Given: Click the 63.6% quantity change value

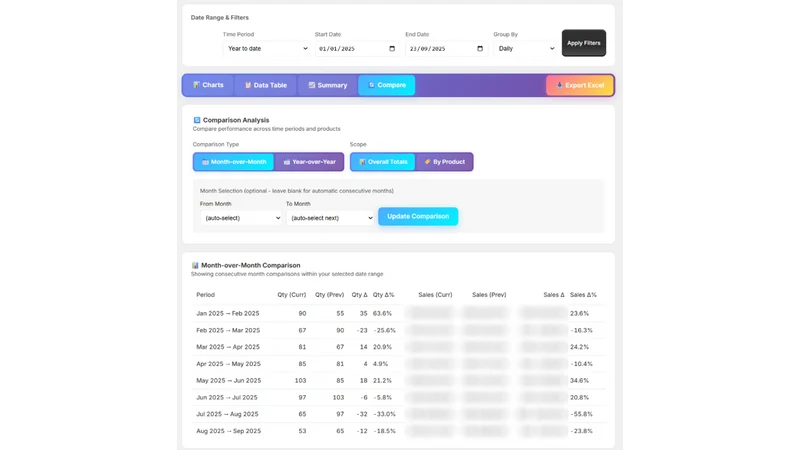Looking at the screenshot, I should coord(382,313).
